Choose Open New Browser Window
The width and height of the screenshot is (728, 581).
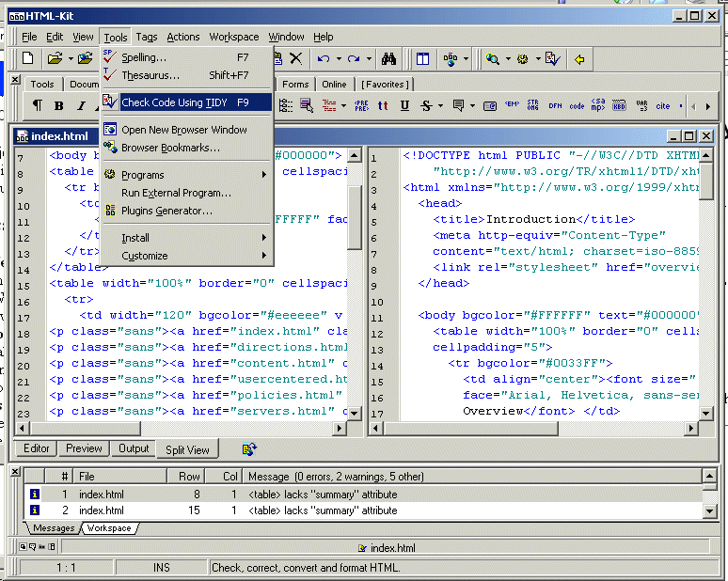pos(187,130)
